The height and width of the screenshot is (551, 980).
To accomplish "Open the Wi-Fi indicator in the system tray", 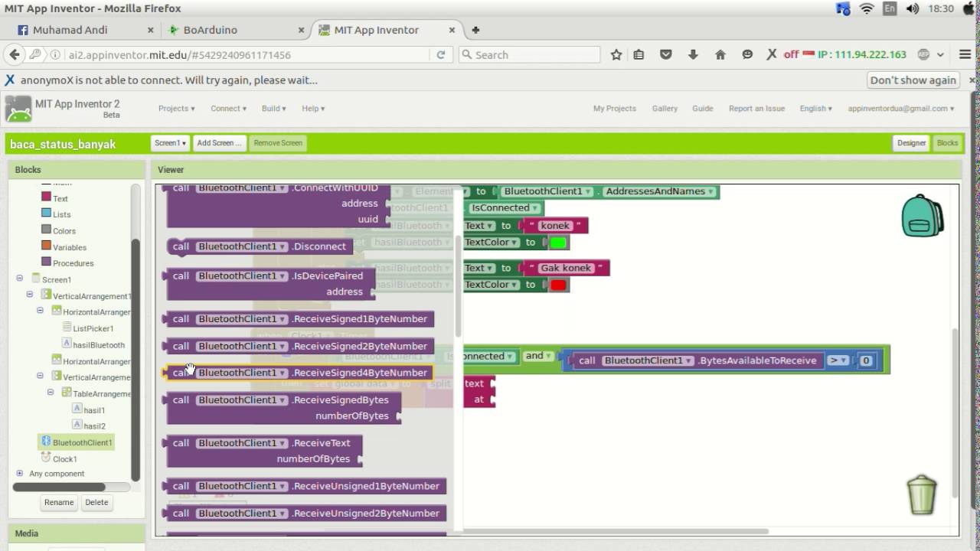I will click(x=867, y=8).
